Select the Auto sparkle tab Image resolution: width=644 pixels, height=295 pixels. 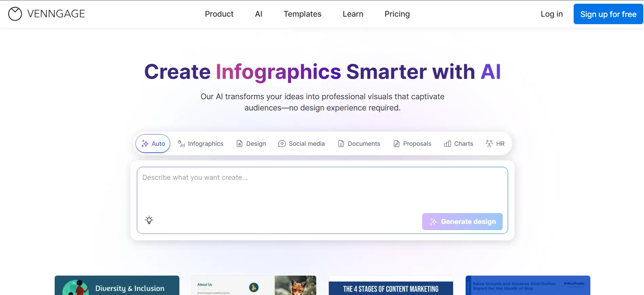coord(153,144)
